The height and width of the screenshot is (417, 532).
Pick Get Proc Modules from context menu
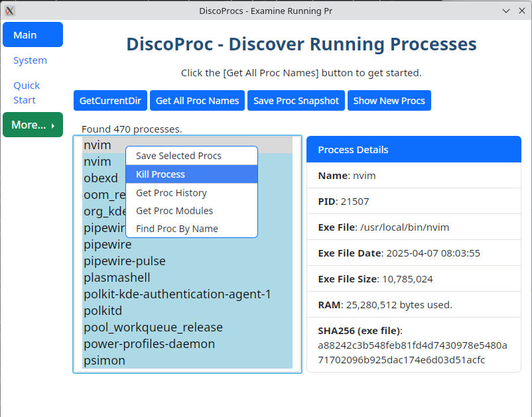pos(174,211)
